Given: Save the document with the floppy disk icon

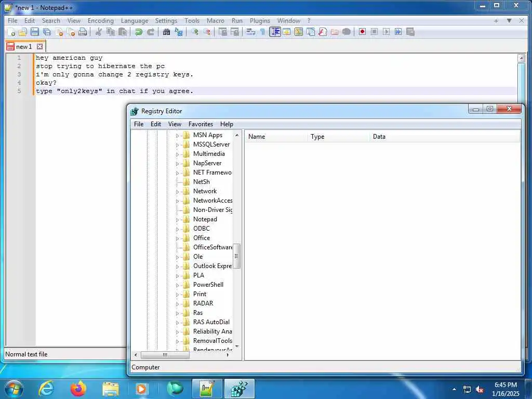Looking at the screenshot, I should (x=35, y=32).
